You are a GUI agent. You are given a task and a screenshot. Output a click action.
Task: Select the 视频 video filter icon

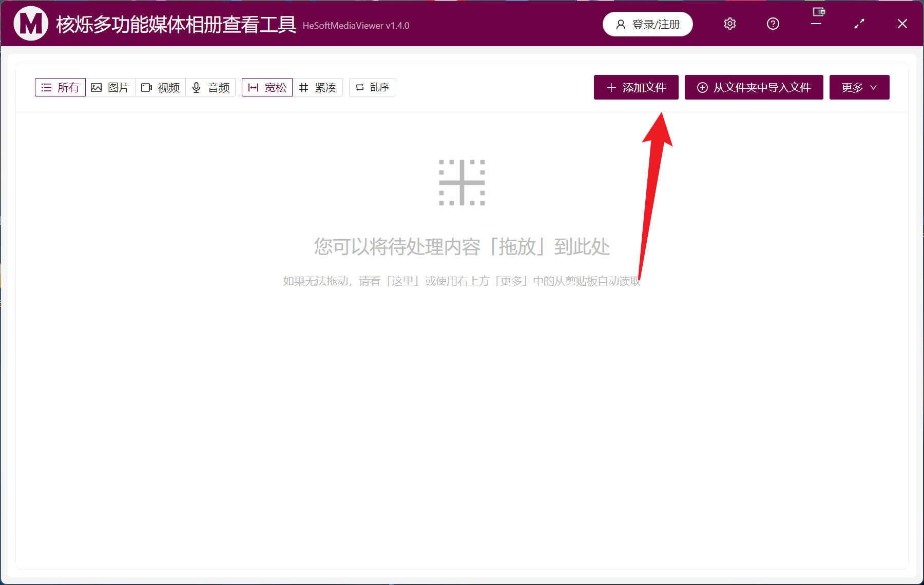pos(146,87)
